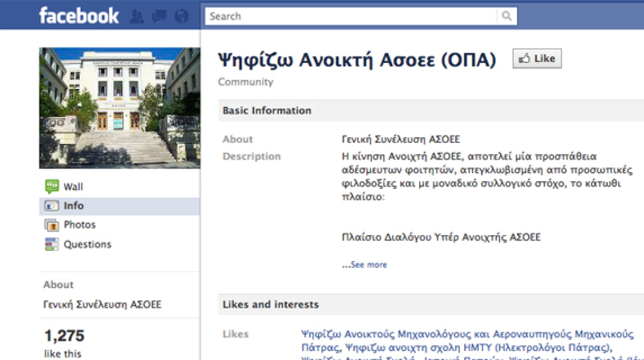Open the messages icon in top bar
Screen dimensions: 644x360
159,17
